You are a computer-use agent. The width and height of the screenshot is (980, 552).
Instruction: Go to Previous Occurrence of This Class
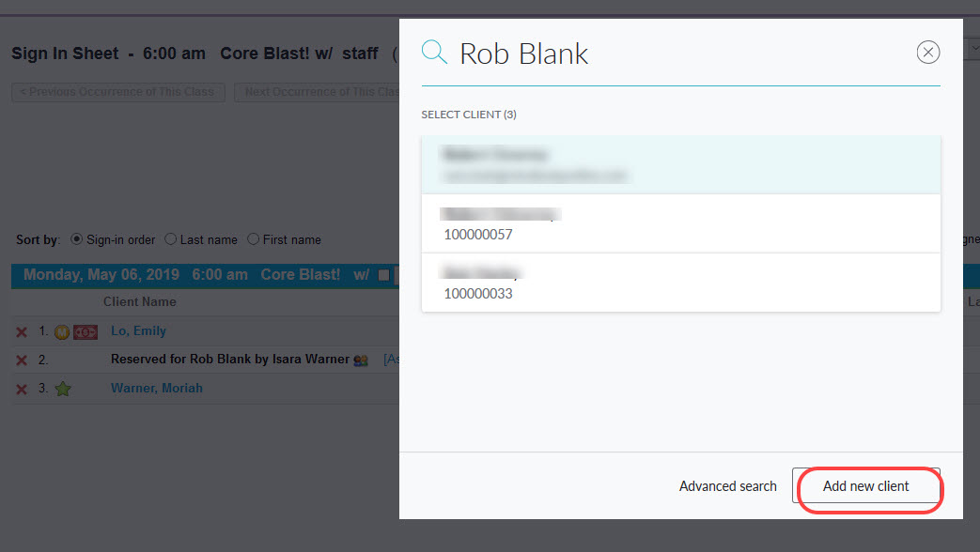click(x=117, y=92)
